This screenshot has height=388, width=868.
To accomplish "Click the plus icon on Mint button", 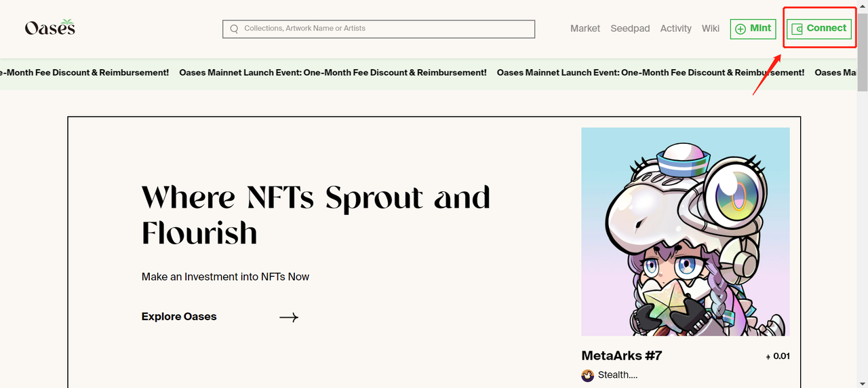I will tap(741, 29).
